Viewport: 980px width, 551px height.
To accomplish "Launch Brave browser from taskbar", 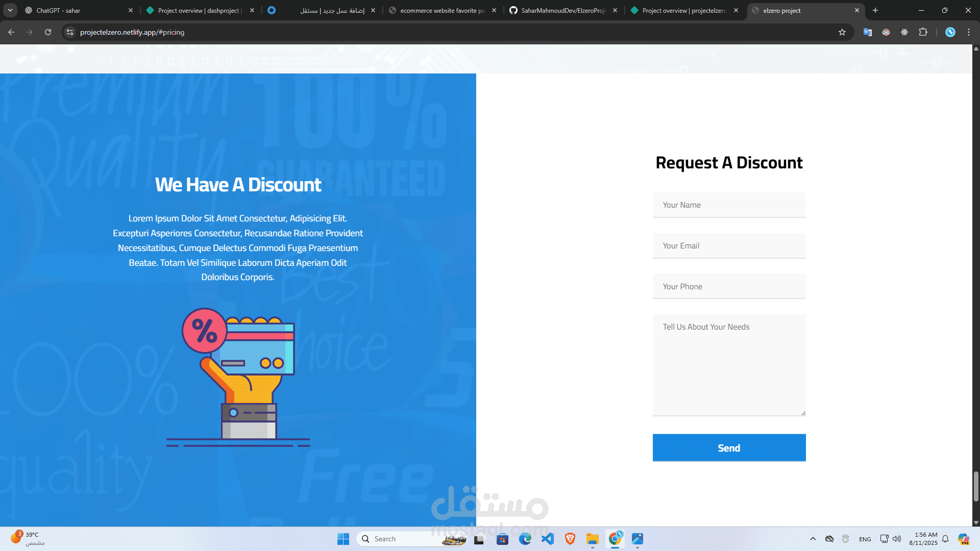I will [570, 539].
